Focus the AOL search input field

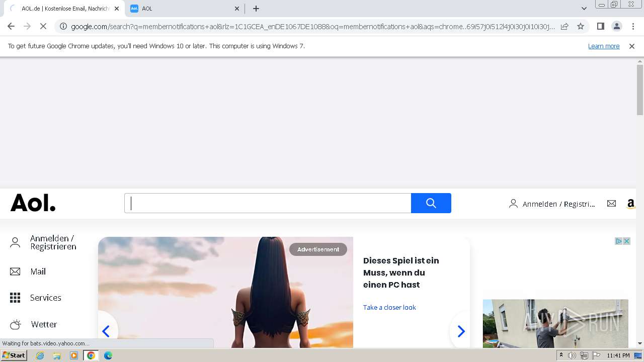coord(268,203)
